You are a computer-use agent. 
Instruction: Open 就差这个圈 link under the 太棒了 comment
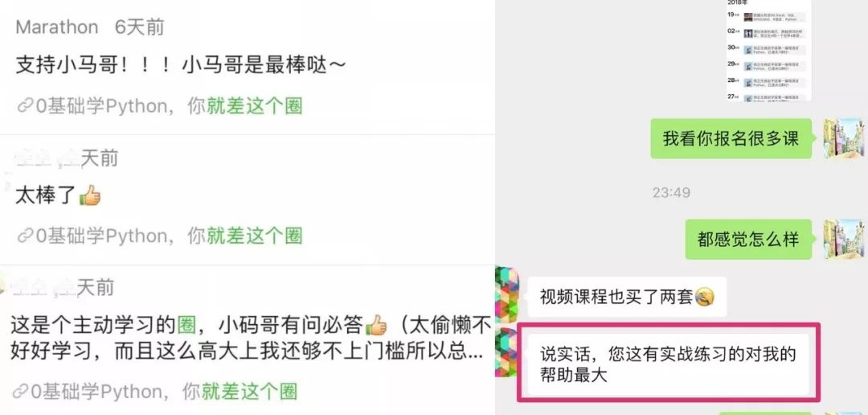(255, 236)
